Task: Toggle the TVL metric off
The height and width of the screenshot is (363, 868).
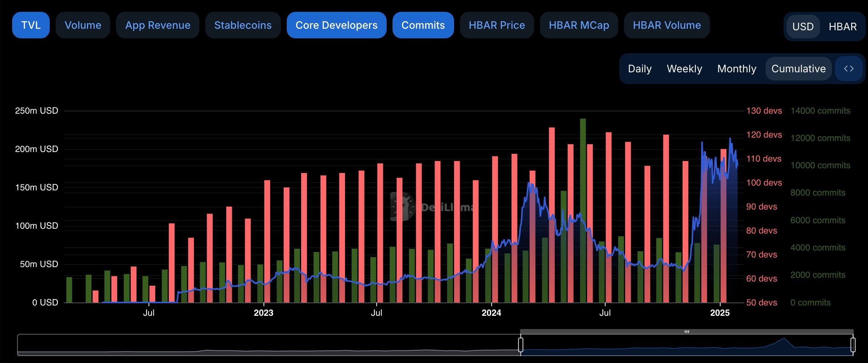Action: click(x=31, y=25)
